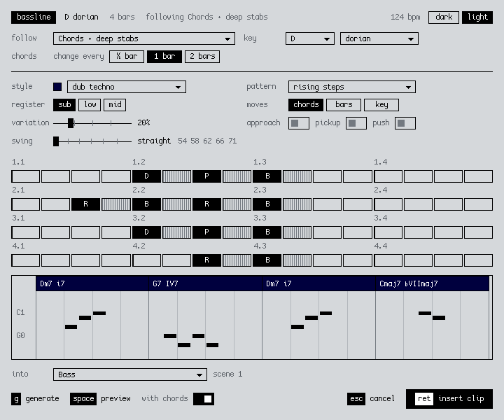Select the D step under 3.2
Screen dimensions: 504x420
point(146,232)
